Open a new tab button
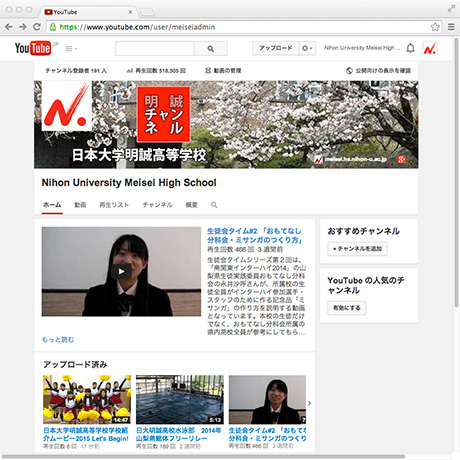 (x=147, y=12)
